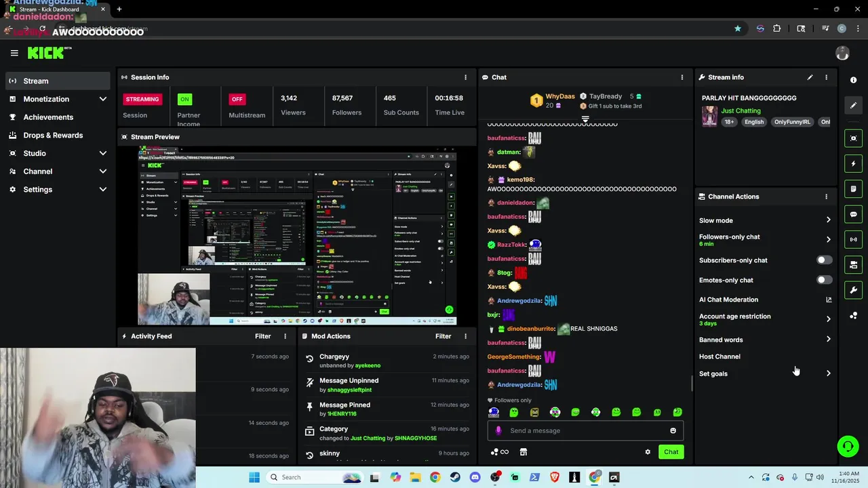
Task: Open Activity Feed three-dot options
Action: coord(285,336)
